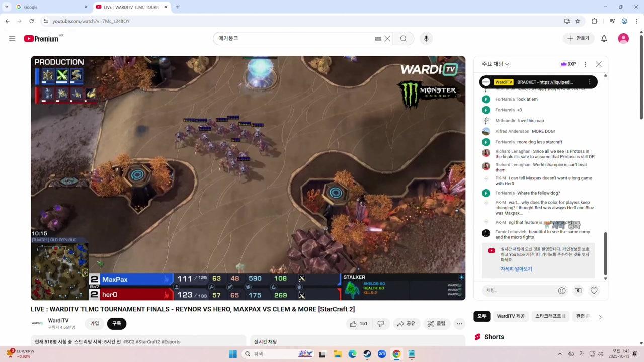Select the 모두 filter chip
Screen dimensions: 644x362
pos(482,316)
